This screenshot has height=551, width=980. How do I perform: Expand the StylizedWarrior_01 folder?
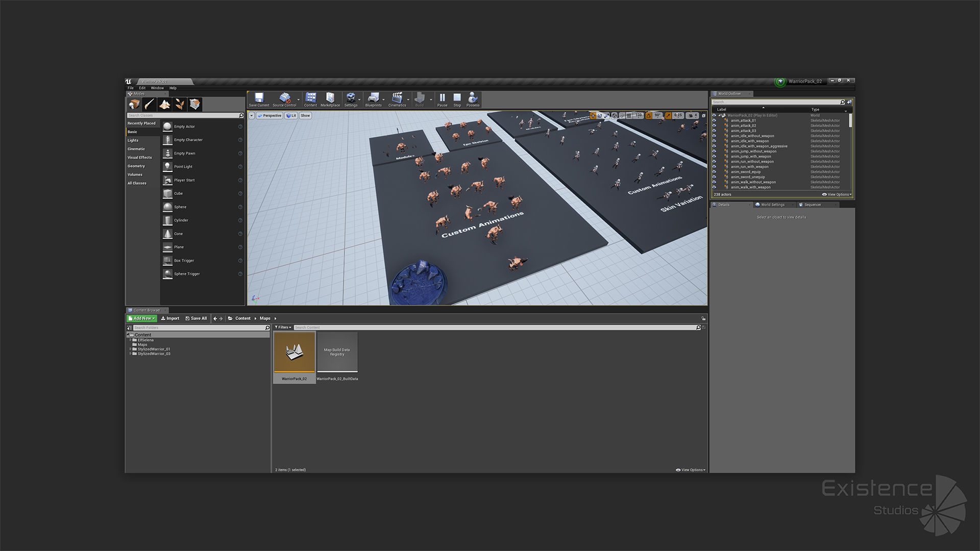(x=131, y=349)
